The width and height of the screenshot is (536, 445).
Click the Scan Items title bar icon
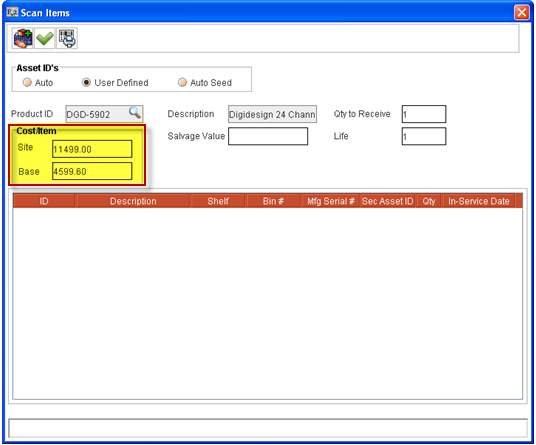[x=12, y=13]
